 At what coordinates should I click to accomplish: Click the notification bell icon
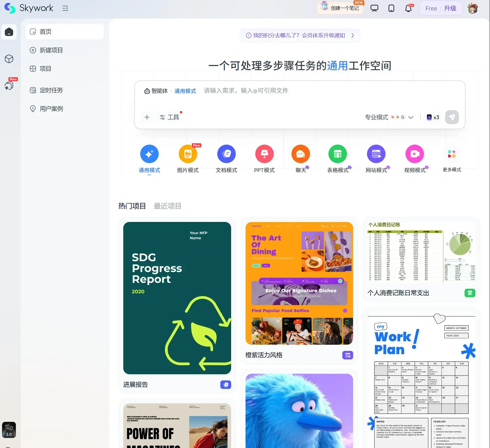[408, 8]
